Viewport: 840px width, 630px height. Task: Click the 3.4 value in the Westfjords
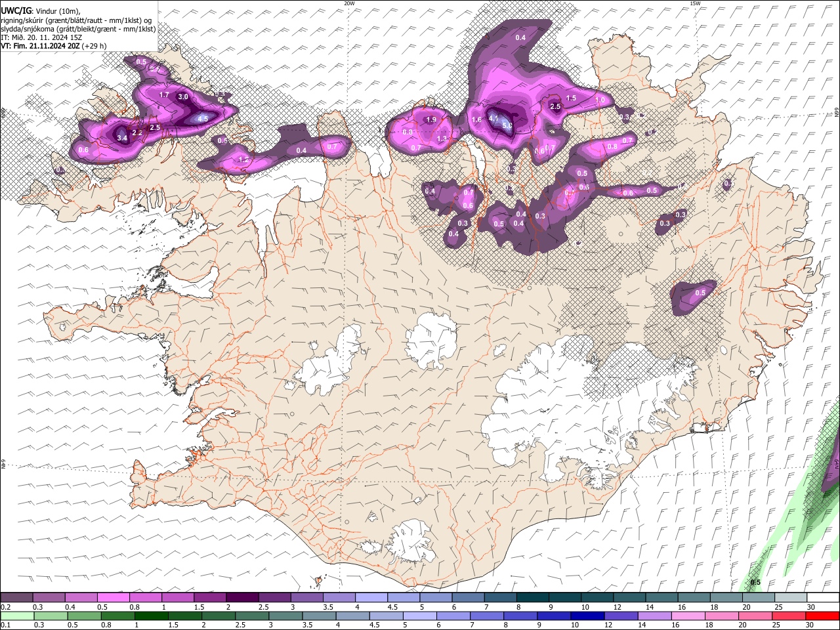(x=122, y=138)
